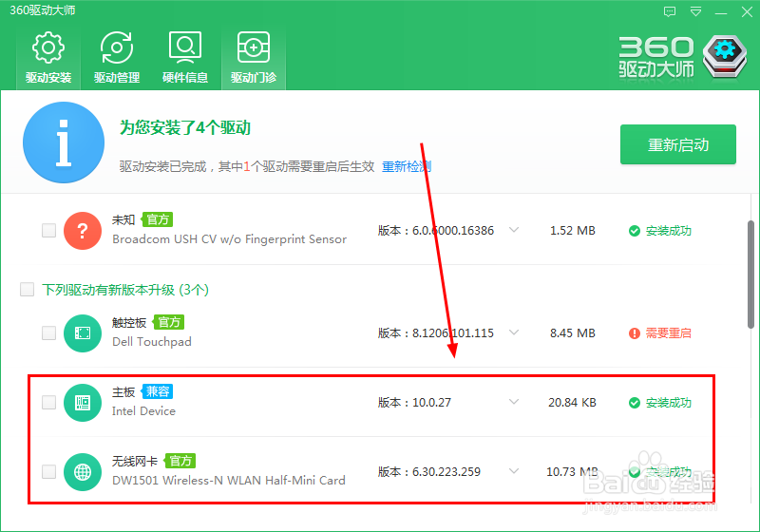Screen dimensions: 760x532
Task: Click the 主板 Intel Device icon
Action: 83,403
